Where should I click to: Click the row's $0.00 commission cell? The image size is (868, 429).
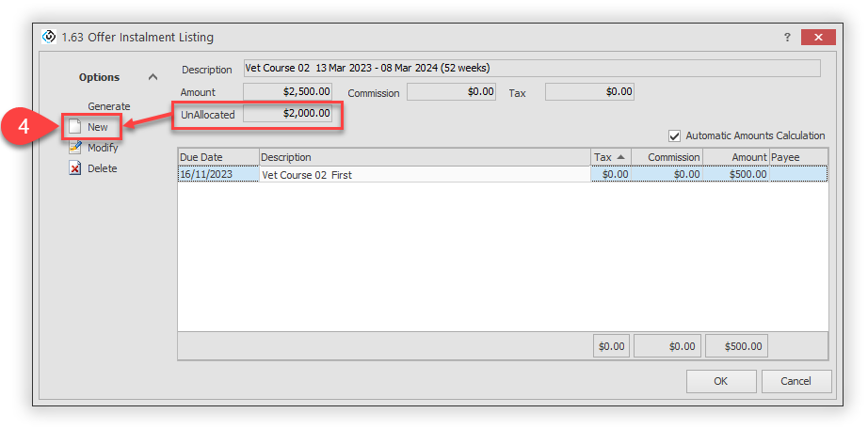point(667,174)
